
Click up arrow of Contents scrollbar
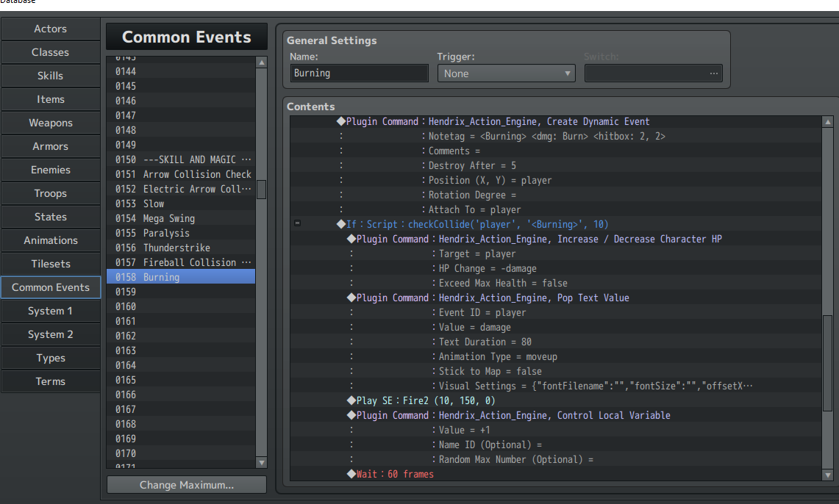point(828,122)
